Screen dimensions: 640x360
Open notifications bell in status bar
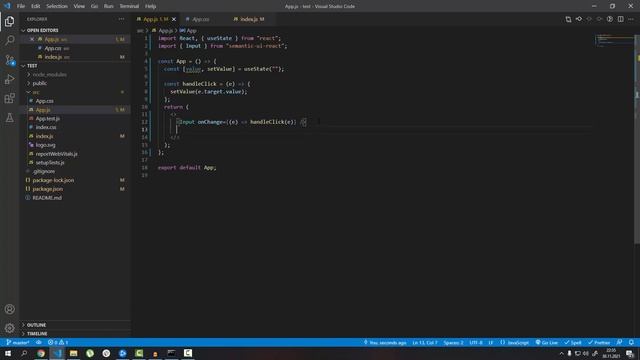pyautogui.click(x=631, y=342)
